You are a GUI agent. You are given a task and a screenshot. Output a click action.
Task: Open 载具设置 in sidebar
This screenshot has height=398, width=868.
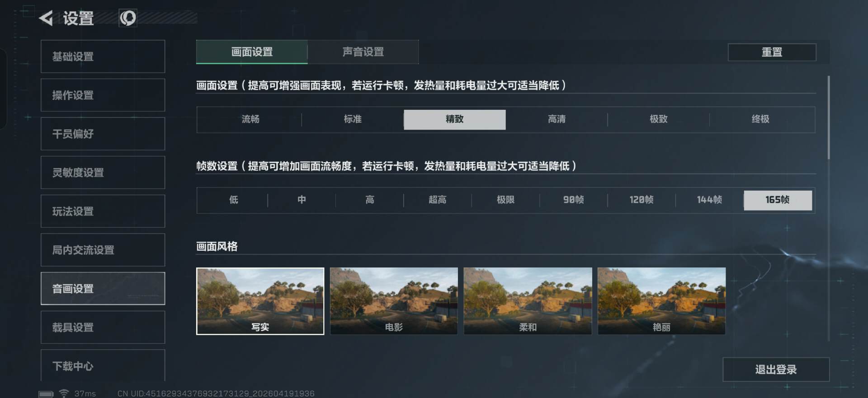103,327
